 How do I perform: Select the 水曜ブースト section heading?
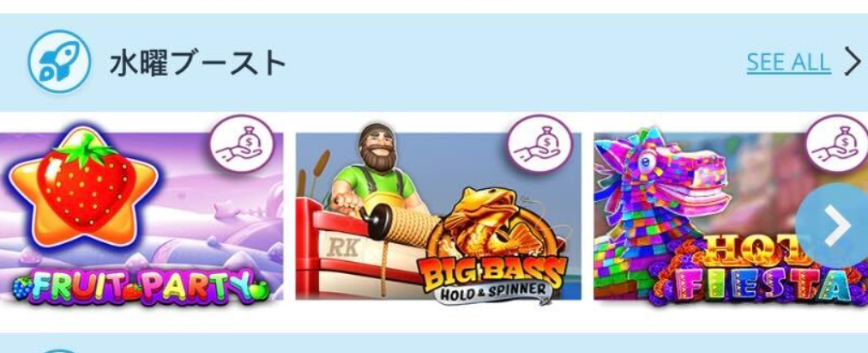(197, 63)
